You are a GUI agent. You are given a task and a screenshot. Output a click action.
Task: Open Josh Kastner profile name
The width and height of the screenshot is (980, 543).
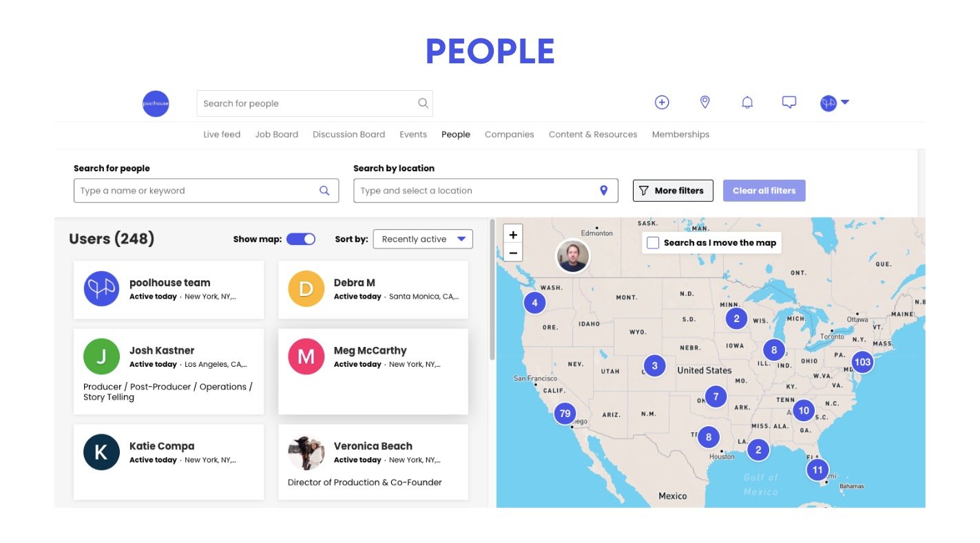point(162,350)
